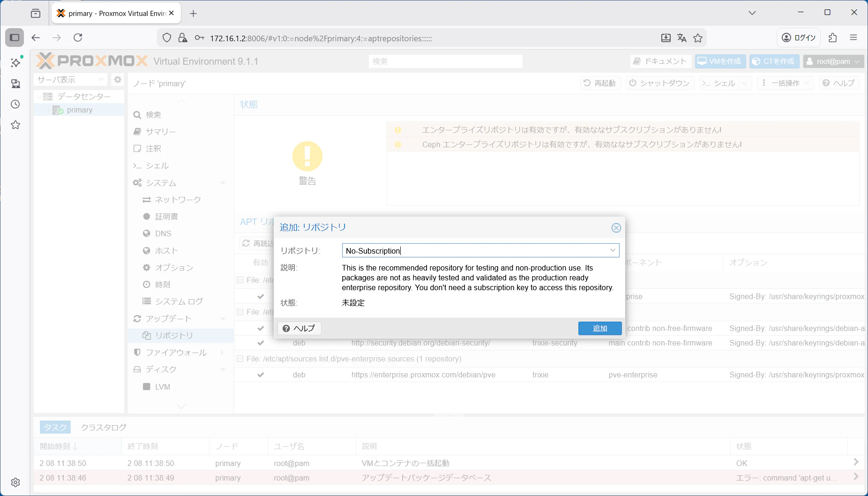Click the シャットダウン node button
This screenshot has width=868, height=496.
[659, 83]
